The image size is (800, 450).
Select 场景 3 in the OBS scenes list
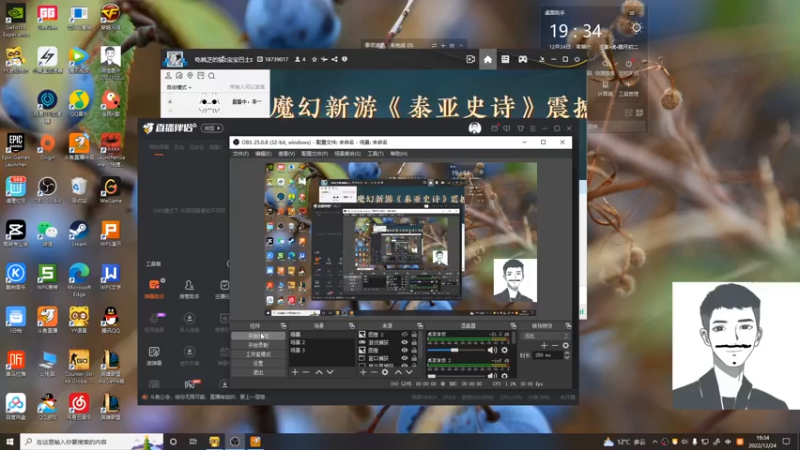point(321,350)
